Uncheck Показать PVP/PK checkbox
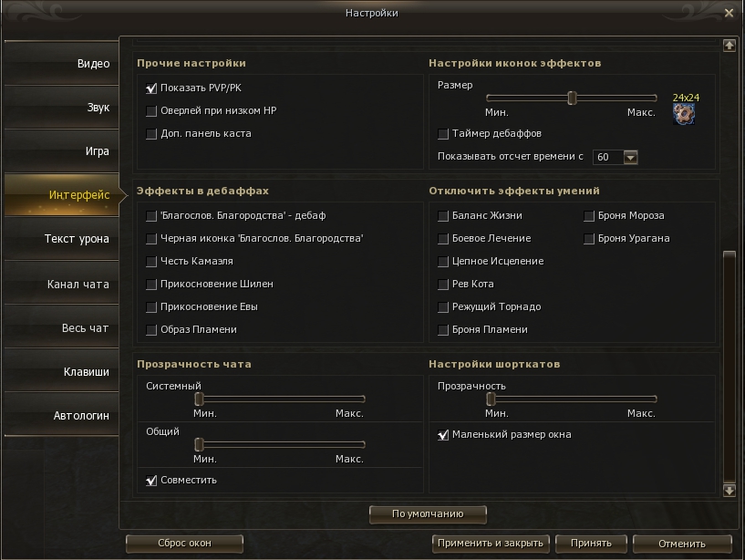 (x=151, y=88)
